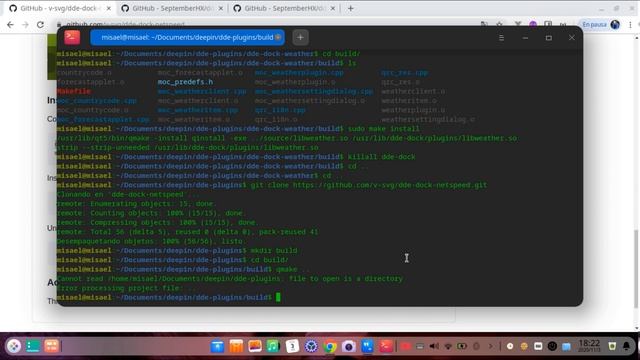Click the Chrome page vertical scrollbar

coord(636,269)
